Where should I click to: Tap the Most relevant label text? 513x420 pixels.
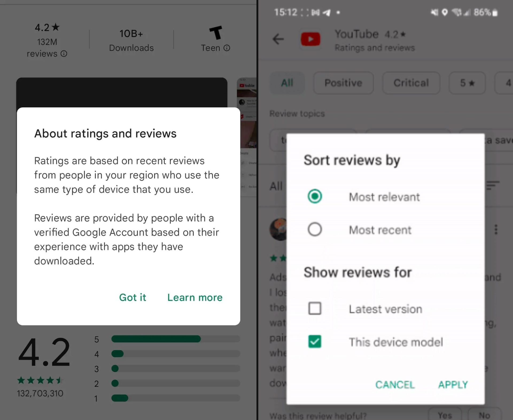pos(384,197)
